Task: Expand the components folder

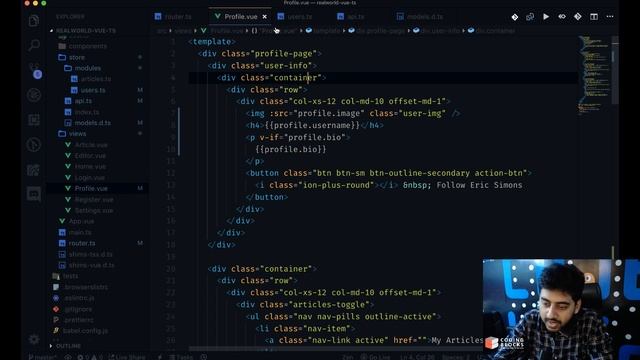Action: click(x=82, y=46)
